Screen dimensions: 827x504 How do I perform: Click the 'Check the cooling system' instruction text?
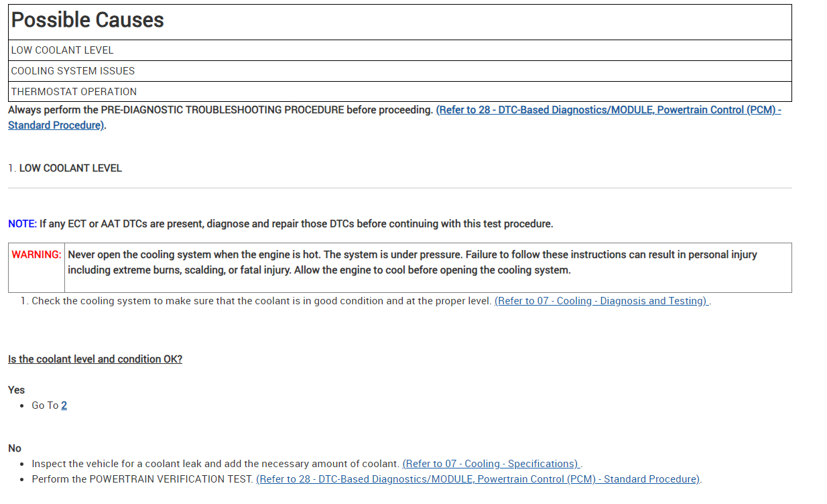261,301
